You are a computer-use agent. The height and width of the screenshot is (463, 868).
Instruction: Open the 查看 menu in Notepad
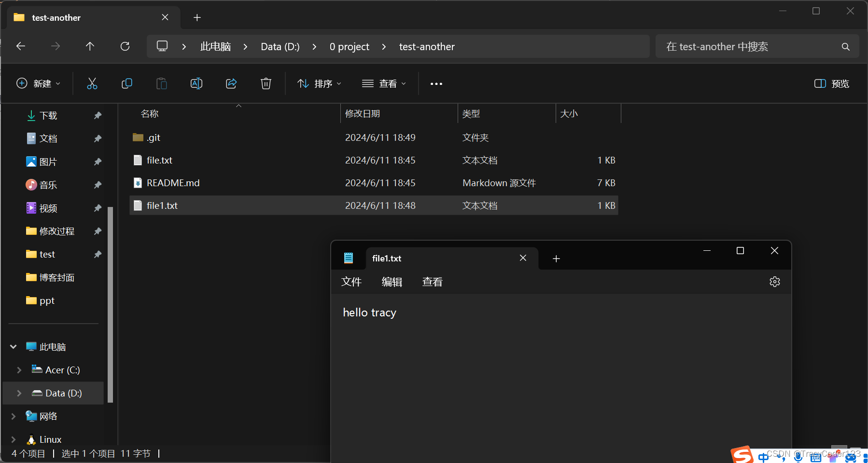[x=433, y=282]
